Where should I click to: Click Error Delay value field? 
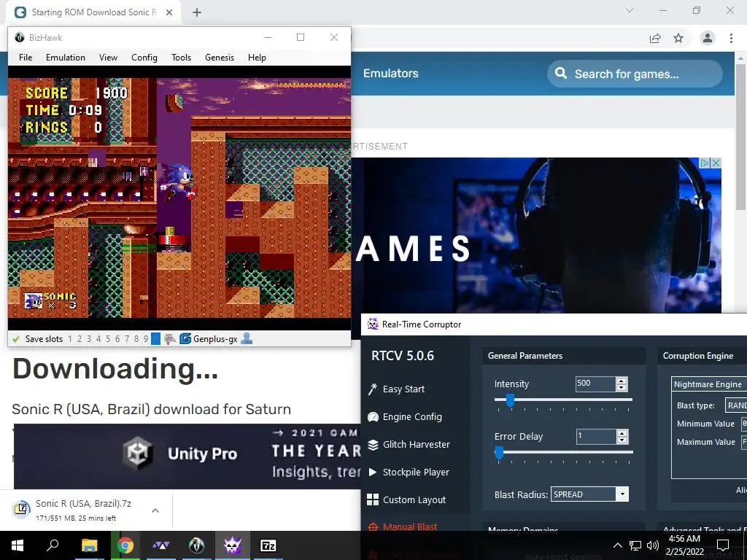tap(596, 436)
